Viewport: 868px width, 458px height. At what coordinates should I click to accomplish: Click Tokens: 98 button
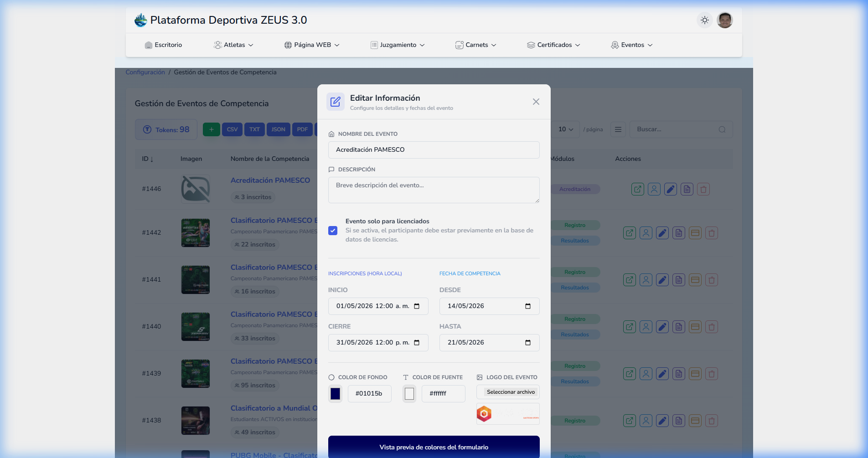166,129
